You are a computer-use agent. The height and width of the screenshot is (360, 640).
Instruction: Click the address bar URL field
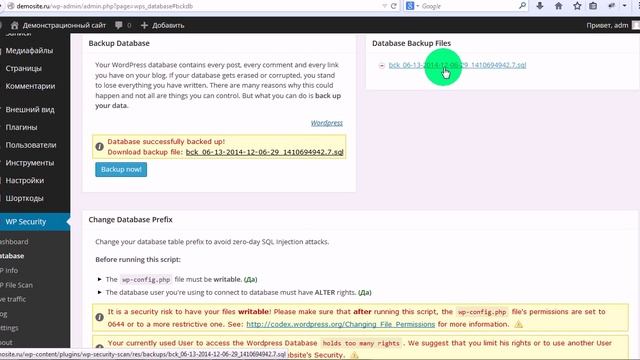tap(196, 6)
